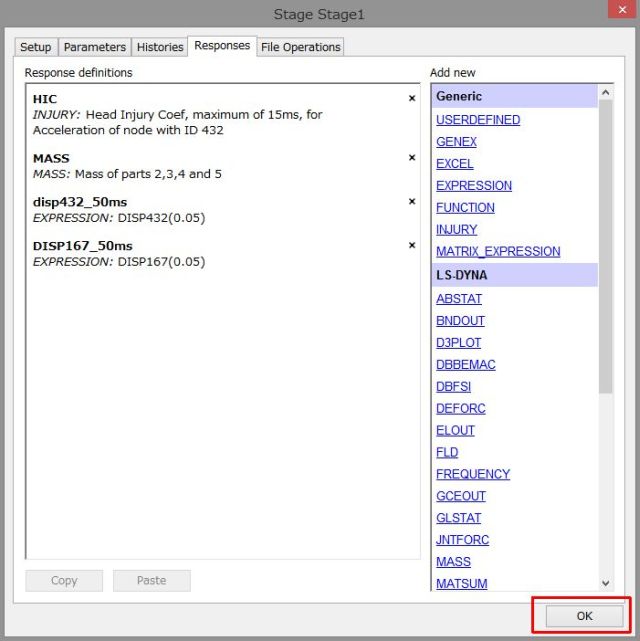Add a new USERDEFINED response

coord(478,120)
